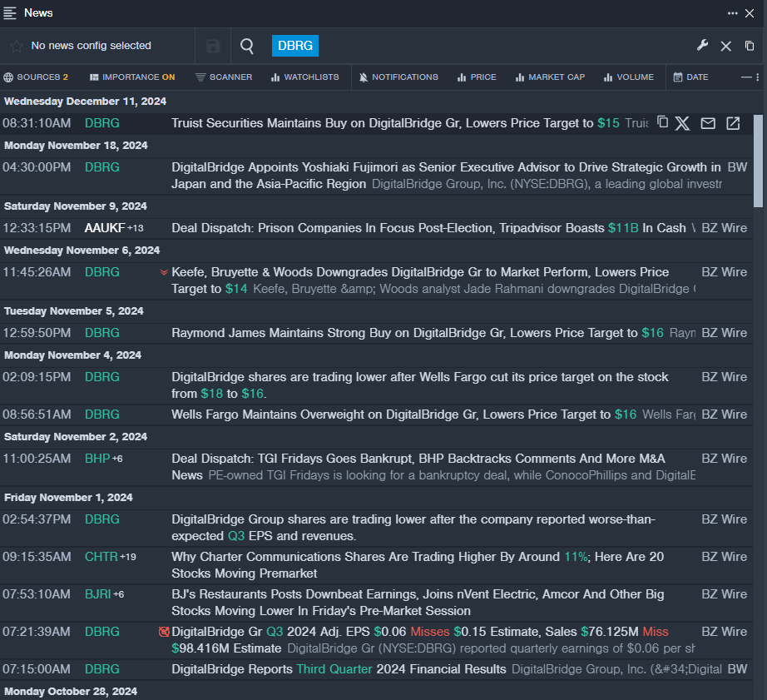
Task: Click the magnifying glass search icon
Action: click(247, 46)
